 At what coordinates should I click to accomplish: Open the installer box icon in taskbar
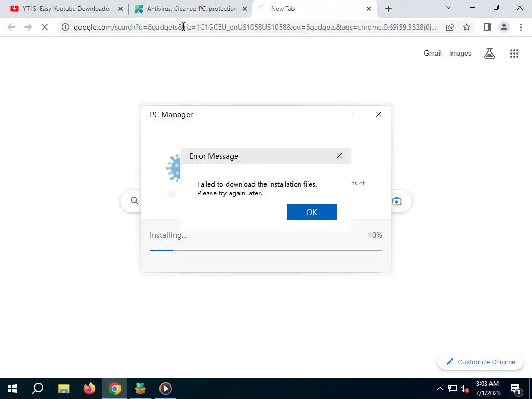[x=140, y=389]
